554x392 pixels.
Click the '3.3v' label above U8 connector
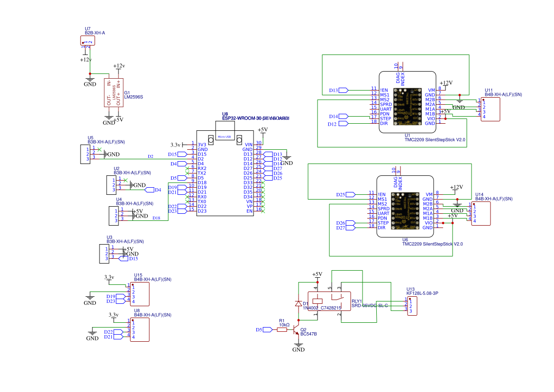113,315
